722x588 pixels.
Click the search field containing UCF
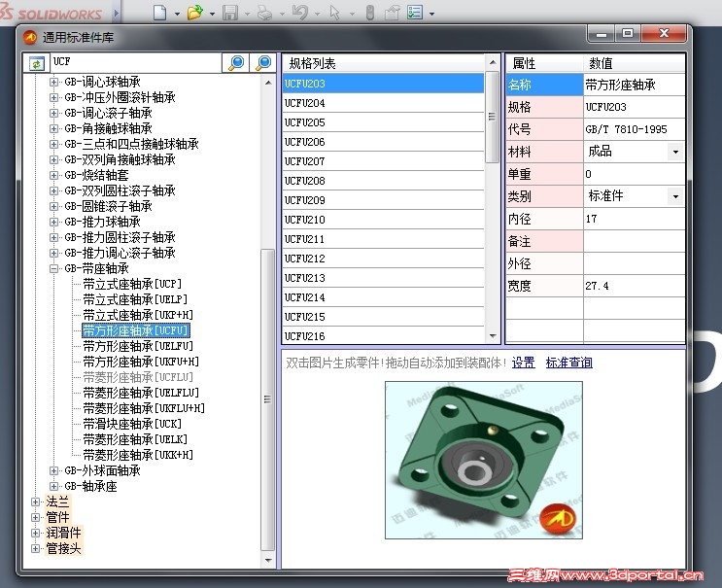coord(136,62)
